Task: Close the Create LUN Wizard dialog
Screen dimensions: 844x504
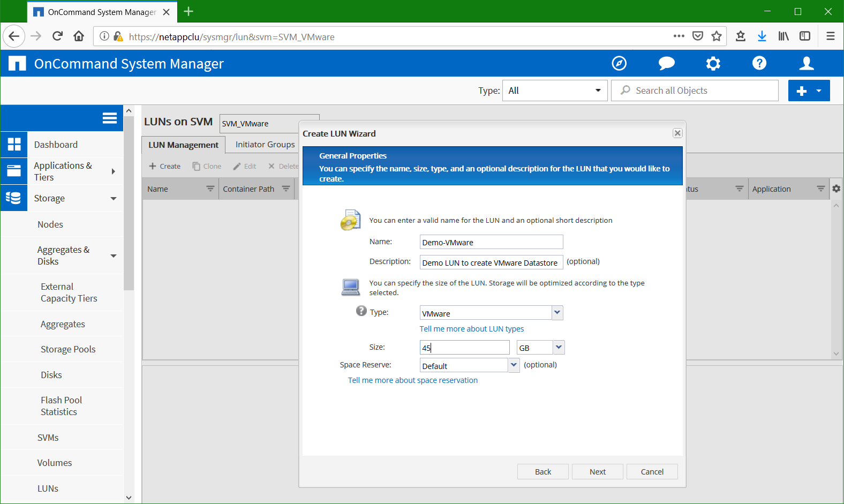Action: [x=677, y=133]
